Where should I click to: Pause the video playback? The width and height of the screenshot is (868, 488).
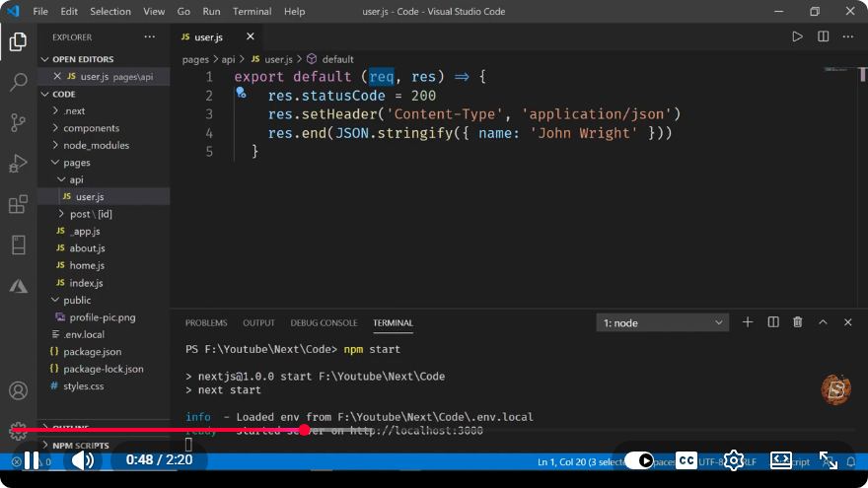pos(32,460)
